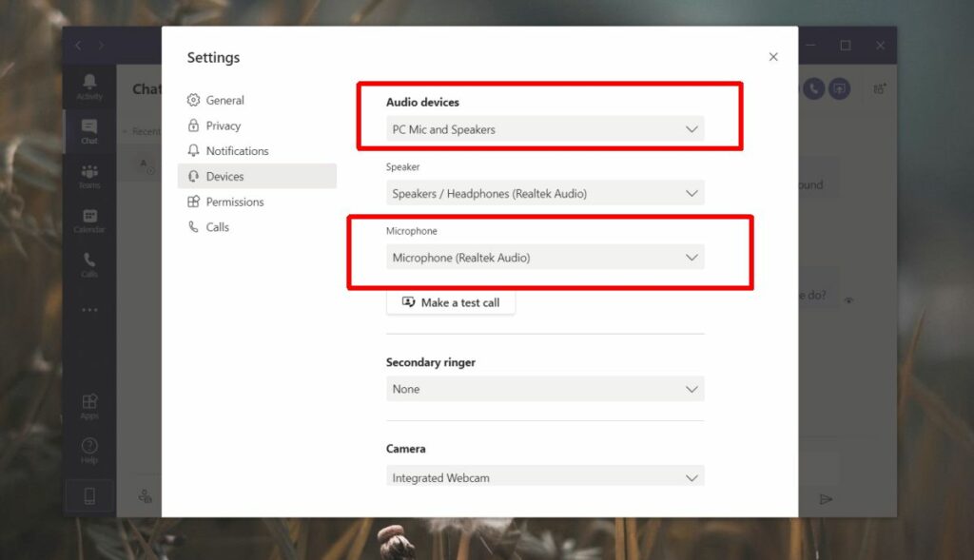Viewport: 974px width, 560px height.
Task: Start screen sharing from the chat header
Action: tap(841, 88)
